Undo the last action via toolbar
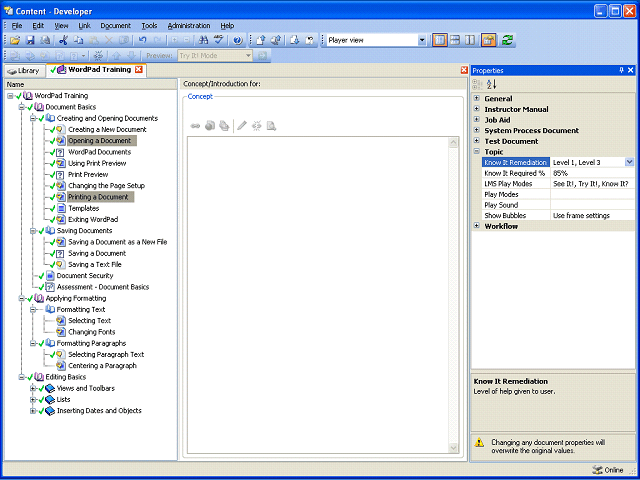Viewport: 640px width, 480px height. coord(142,40)
